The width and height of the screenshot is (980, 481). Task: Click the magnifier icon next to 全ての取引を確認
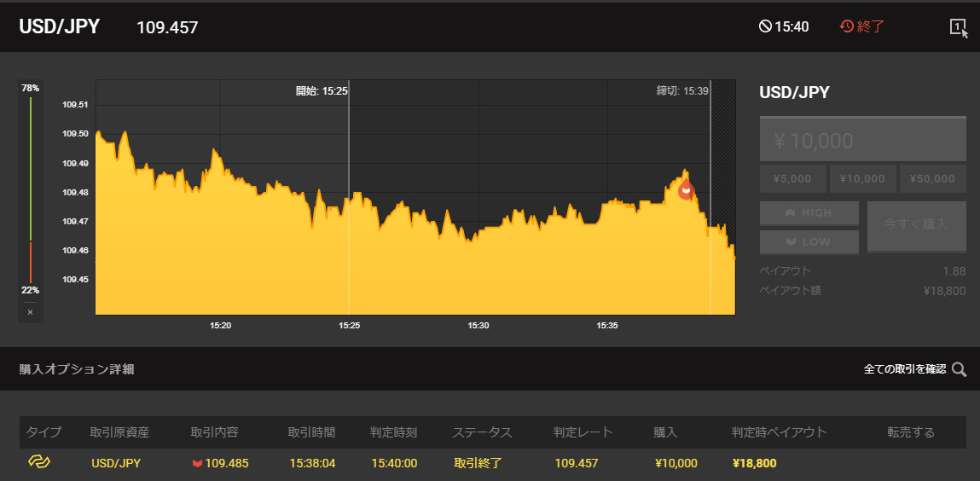click(959, 369)
